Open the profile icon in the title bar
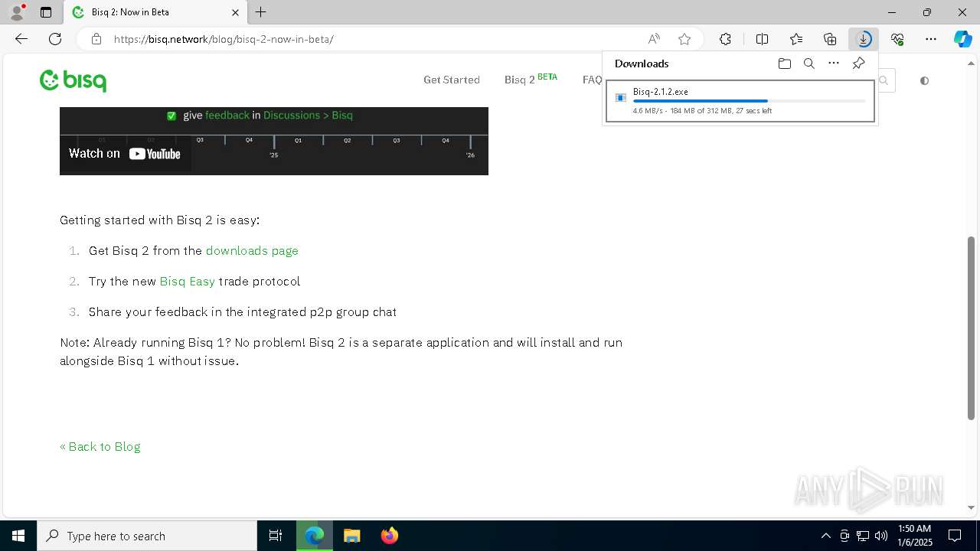The image size is (980, 551). [17, 12]
